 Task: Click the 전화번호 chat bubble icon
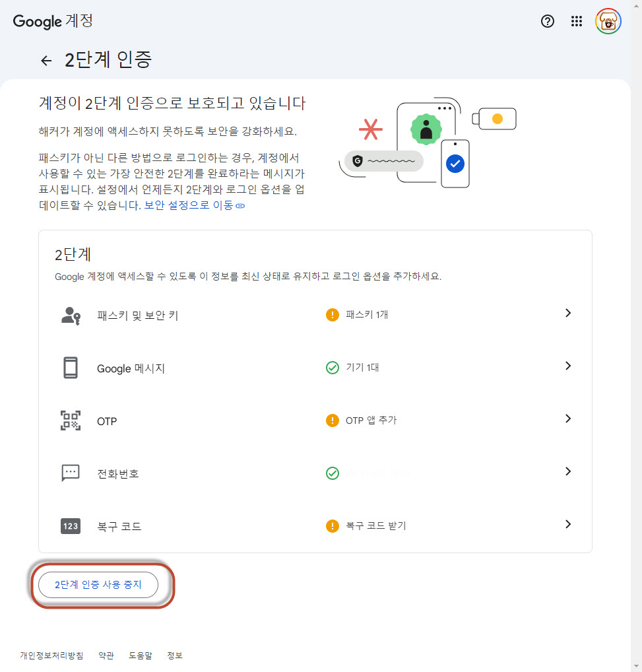(71, 473)
